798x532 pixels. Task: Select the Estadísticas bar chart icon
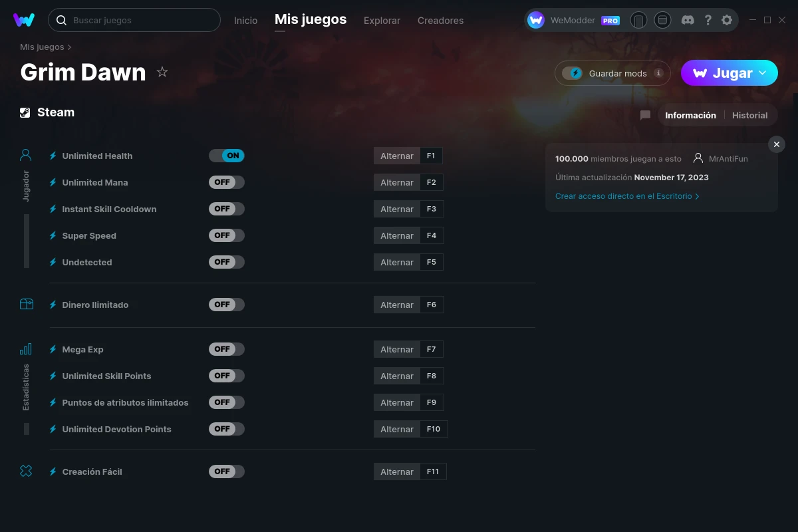(26, 349)
